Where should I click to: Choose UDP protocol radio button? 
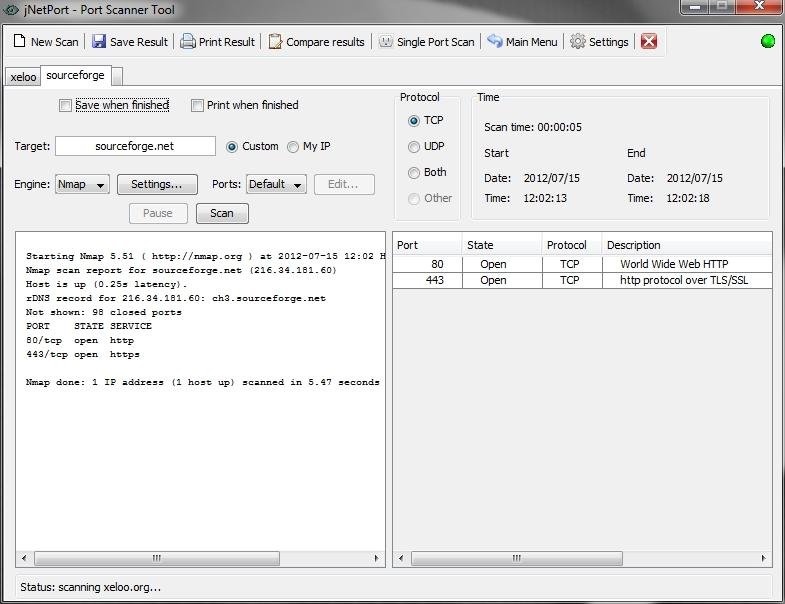coord(414,147)
